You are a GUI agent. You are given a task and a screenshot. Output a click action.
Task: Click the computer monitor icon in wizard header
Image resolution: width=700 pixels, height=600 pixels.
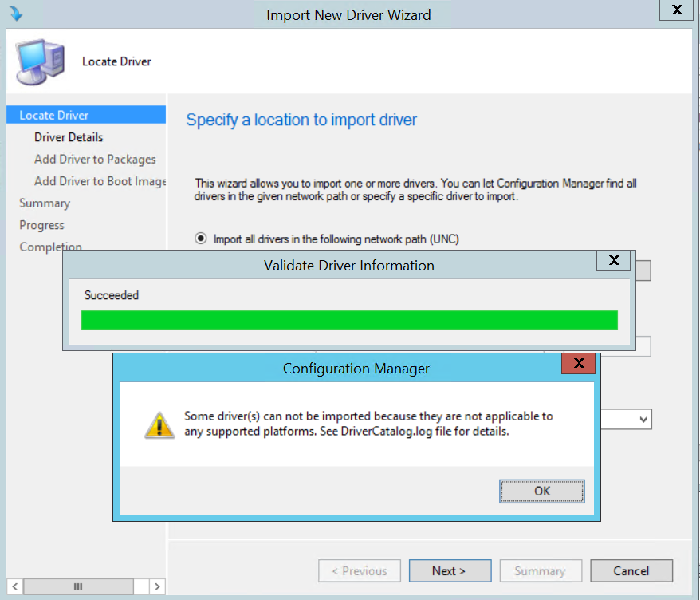pyautogui.click(x=39, y=61)
